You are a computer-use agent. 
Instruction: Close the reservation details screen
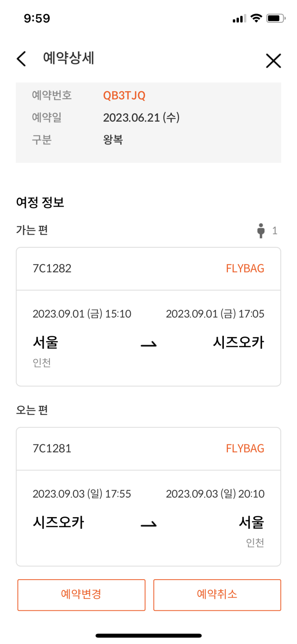(273, 61)
